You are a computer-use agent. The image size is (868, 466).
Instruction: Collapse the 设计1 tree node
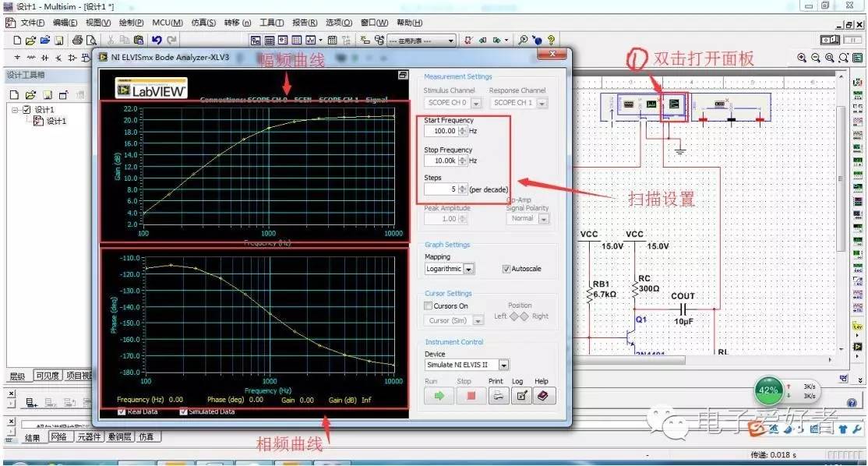tap(15, 110)
